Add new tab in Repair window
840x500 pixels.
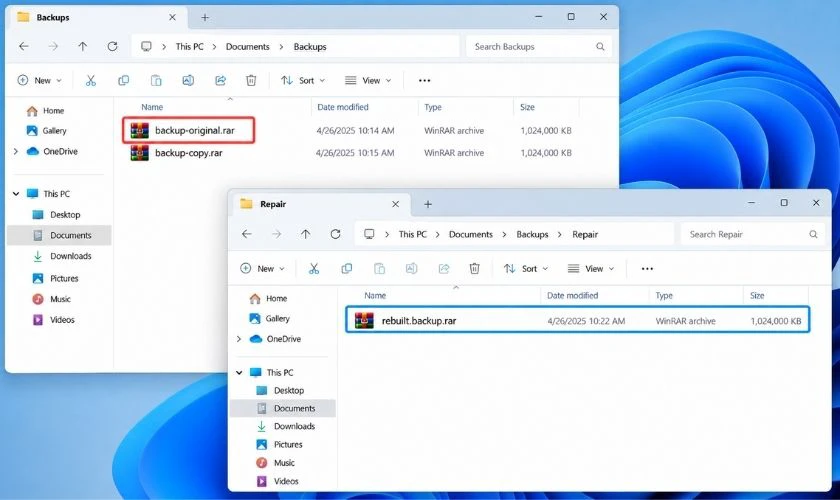[428, 204]
